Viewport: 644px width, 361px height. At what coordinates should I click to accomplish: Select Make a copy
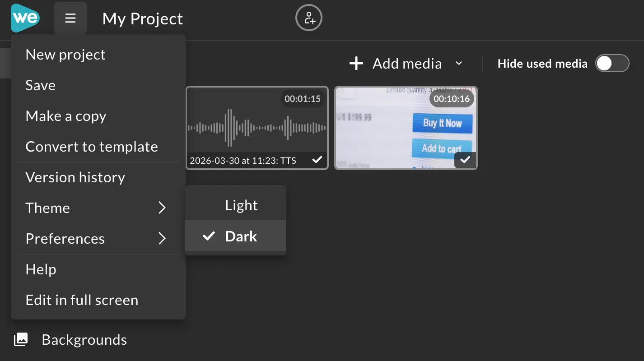tap(98, 116)
